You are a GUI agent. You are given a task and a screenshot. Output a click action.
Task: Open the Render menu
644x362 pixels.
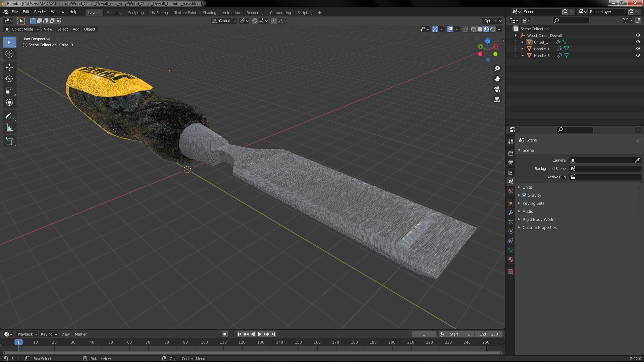click(40, 12)
